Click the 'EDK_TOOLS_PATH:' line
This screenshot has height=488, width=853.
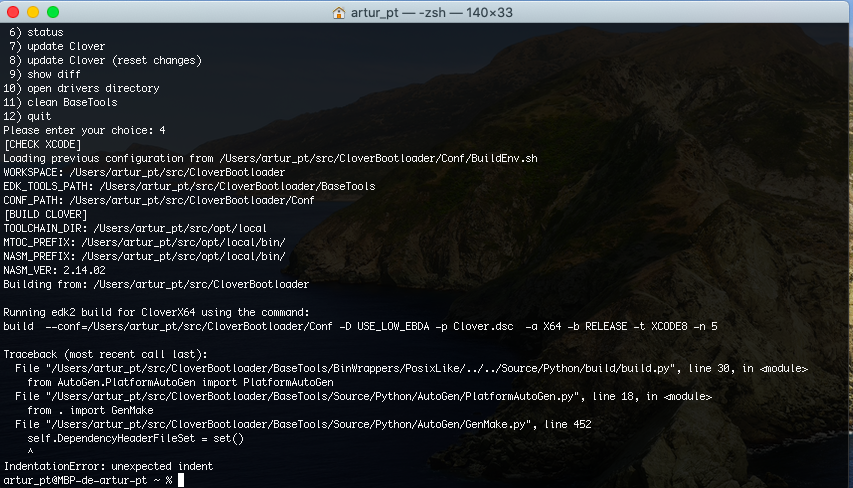click(x=189, y=186)
